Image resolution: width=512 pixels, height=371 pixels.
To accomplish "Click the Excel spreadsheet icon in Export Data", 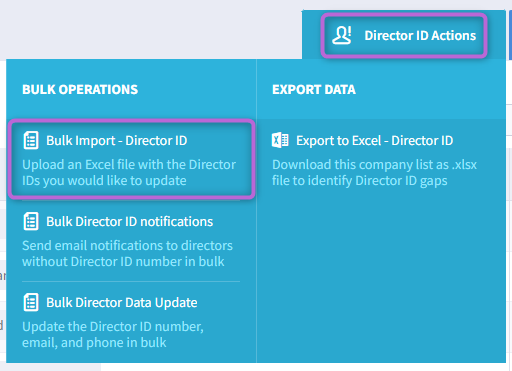I will click(280, 140).
